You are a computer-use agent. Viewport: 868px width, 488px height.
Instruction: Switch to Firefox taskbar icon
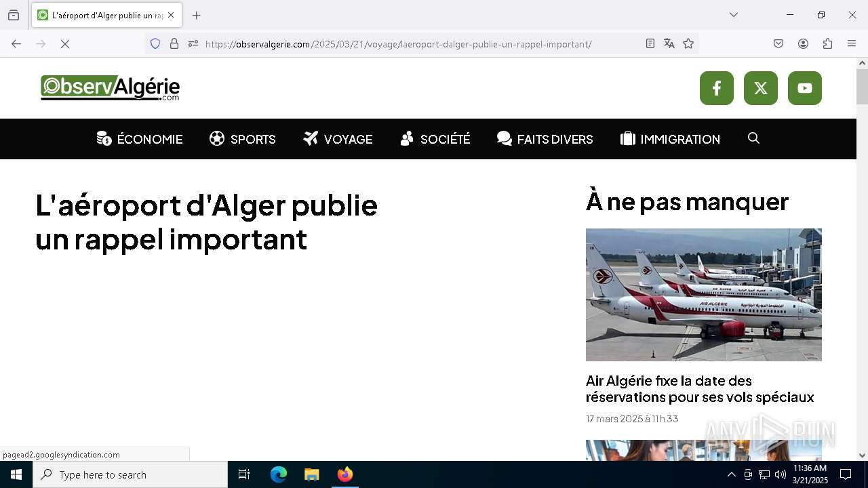point(345,474)
